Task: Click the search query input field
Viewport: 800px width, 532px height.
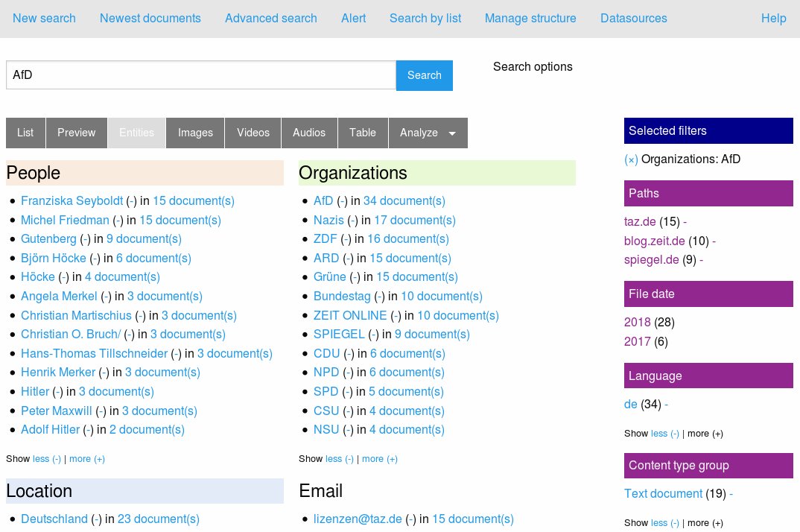Action: (x=201, y=75)
